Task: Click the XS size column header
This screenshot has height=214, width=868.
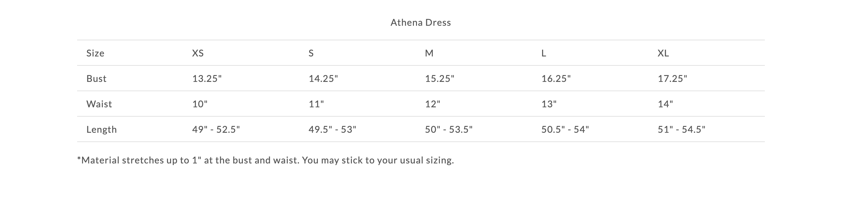Action: click(198, 53)
